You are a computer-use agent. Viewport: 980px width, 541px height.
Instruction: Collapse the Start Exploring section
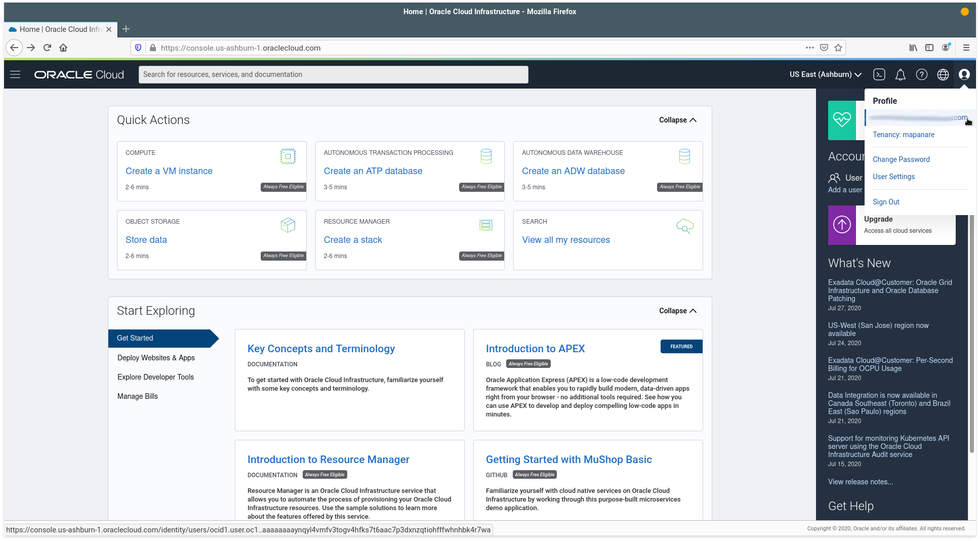click(678, 311)
